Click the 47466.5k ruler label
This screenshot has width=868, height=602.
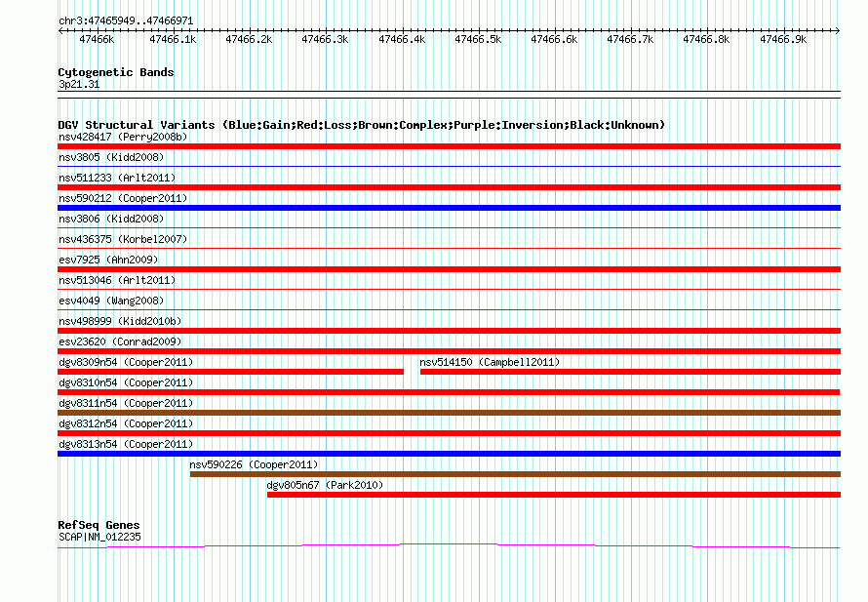click(478, 39)
